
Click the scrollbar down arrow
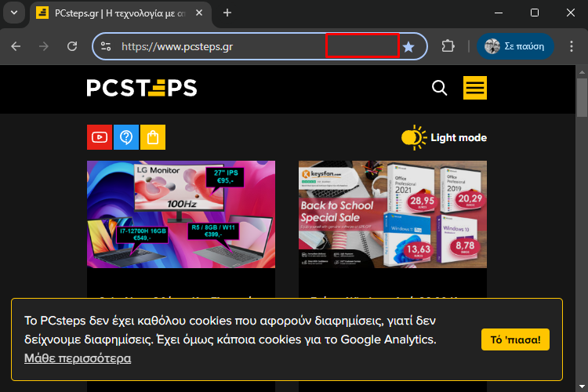[x=582, y=387]
